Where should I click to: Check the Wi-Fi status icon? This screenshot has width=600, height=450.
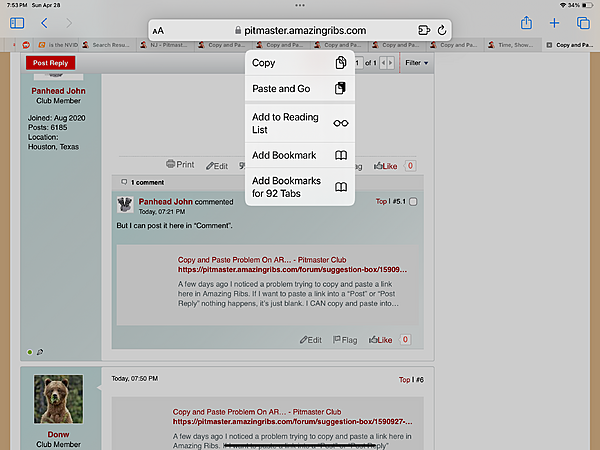pyautogui.click(x=563, y=5)
